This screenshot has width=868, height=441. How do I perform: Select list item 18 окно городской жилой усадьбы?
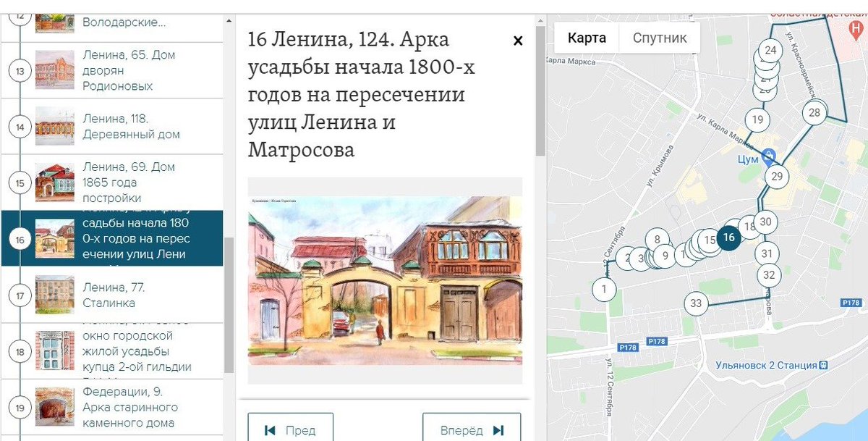(112, 351)
